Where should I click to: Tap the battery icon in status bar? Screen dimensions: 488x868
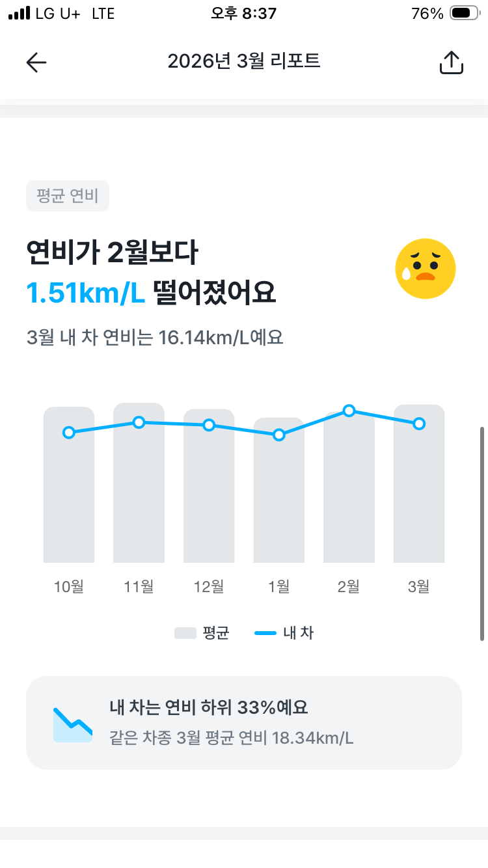(x=465, y=13)
